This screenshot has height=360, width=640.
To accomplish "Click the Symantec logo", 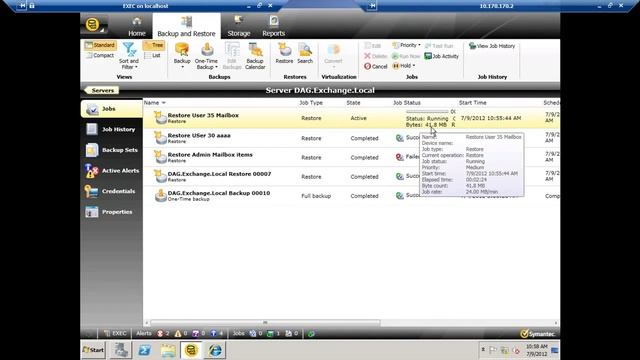I will pyautogui.click(x=538, y=334).
